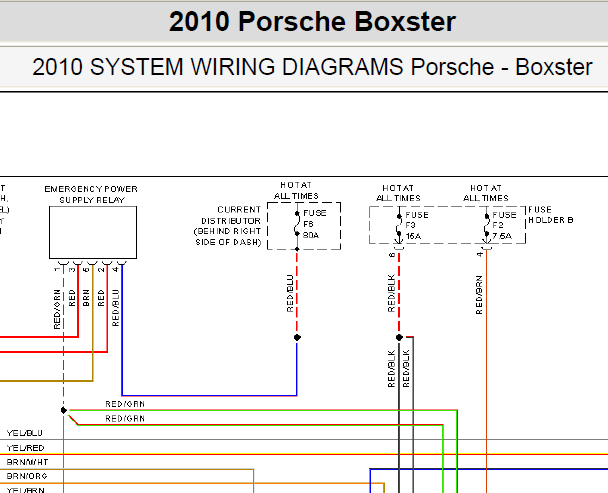Click the "YEL/BLU" wire label
The image size is (608, 493).
pyautogui.click(x=24, y=433)
